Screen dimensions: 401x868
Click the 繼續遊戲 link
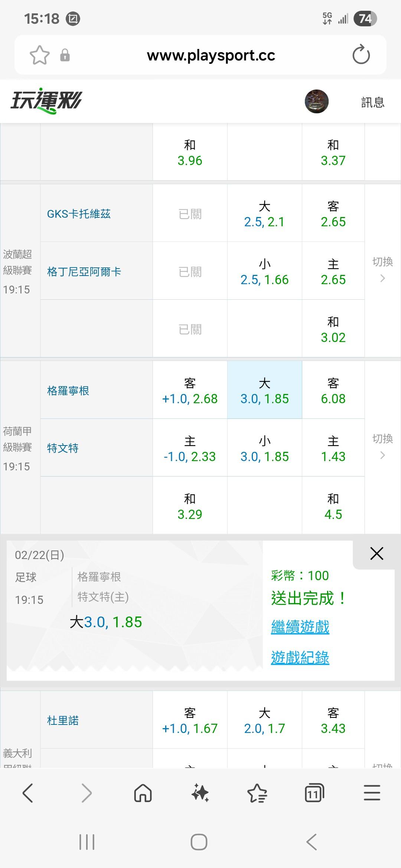pos(300,627)
